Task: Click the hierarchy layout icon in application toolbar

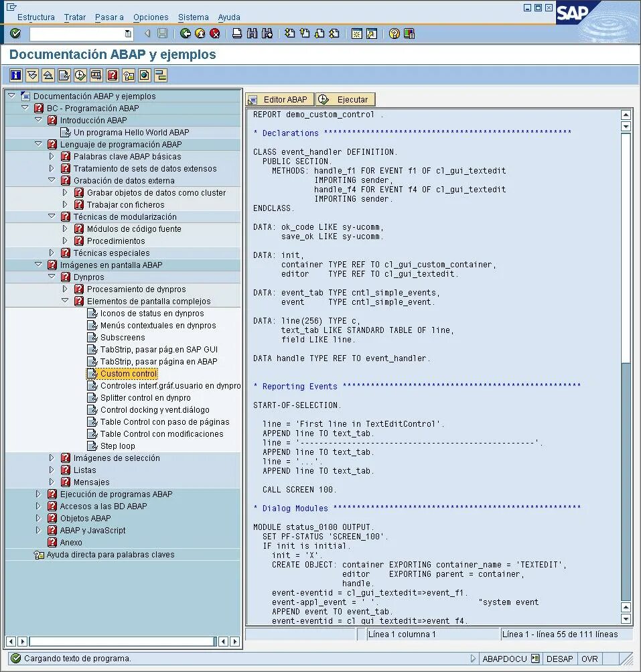Action: coord(161,76)
